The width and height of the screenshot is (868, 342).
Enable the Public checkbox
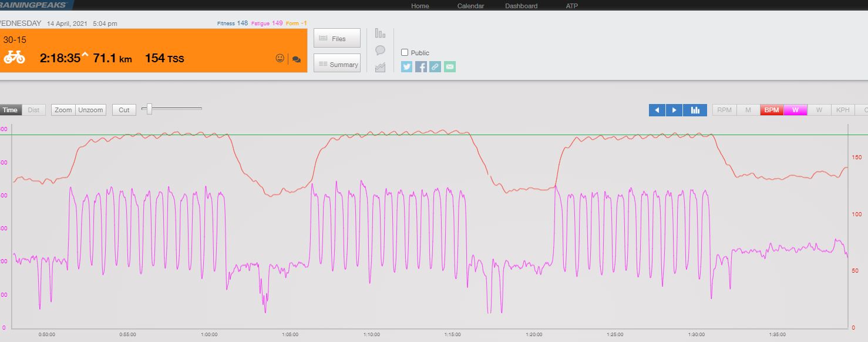pos(404,52)
